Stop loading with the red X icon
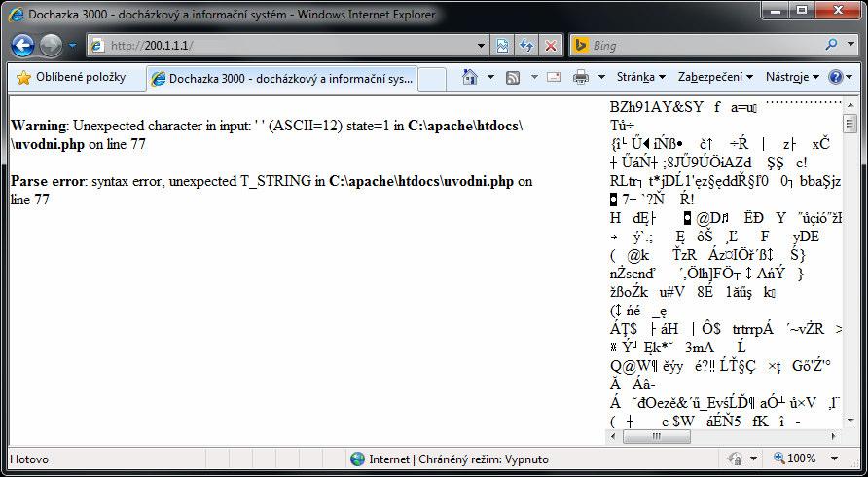868x477 pixels. tap(551, 46)
